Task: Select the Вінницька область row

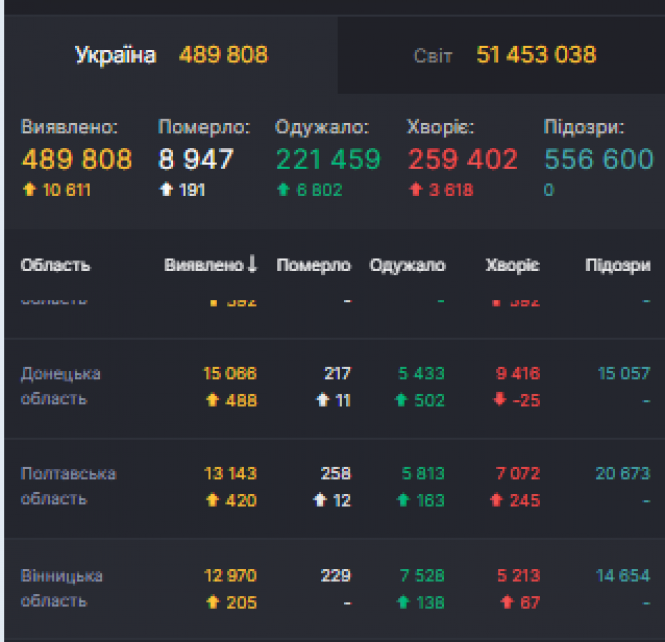Action: pos(62,588)
